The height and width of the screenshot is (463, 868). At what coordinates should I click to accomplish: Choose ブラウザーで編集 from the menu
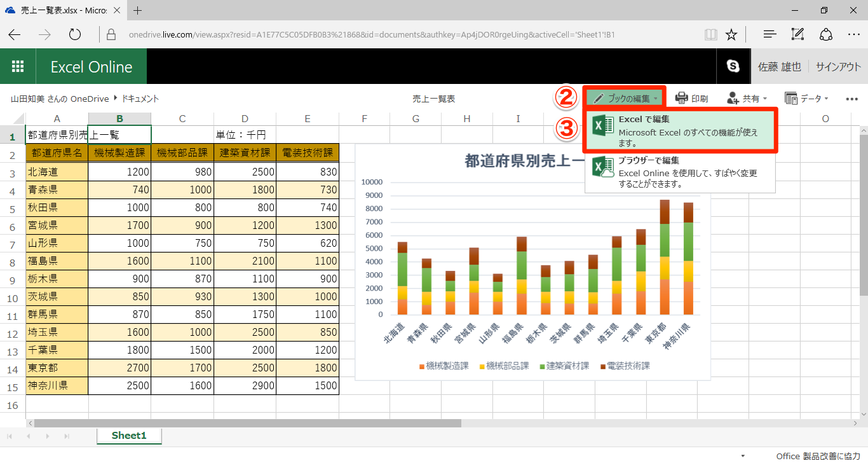(680, 172)
